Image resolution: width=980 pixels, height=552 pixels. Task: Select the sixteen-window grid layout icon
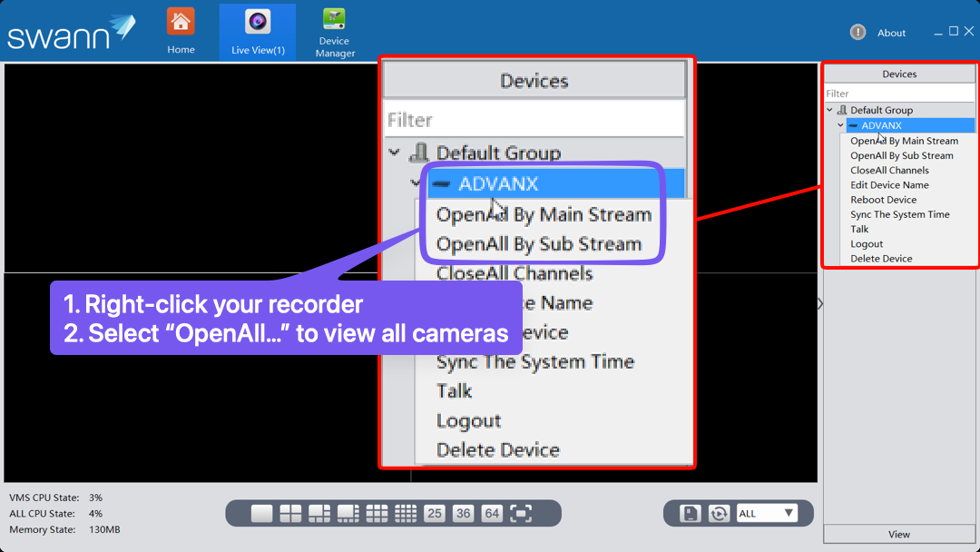pyautogui.click(x=405, y=513)
